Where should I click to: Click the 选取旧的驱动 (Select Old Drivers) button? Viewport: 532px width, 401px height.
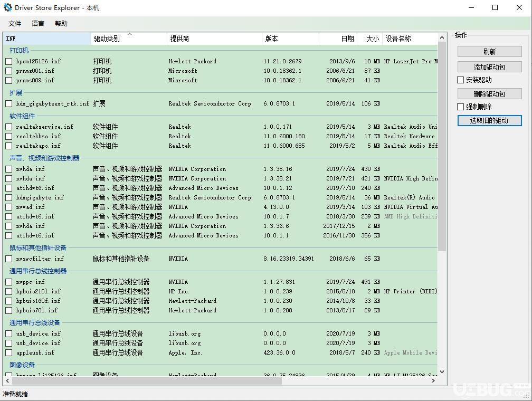489,120
